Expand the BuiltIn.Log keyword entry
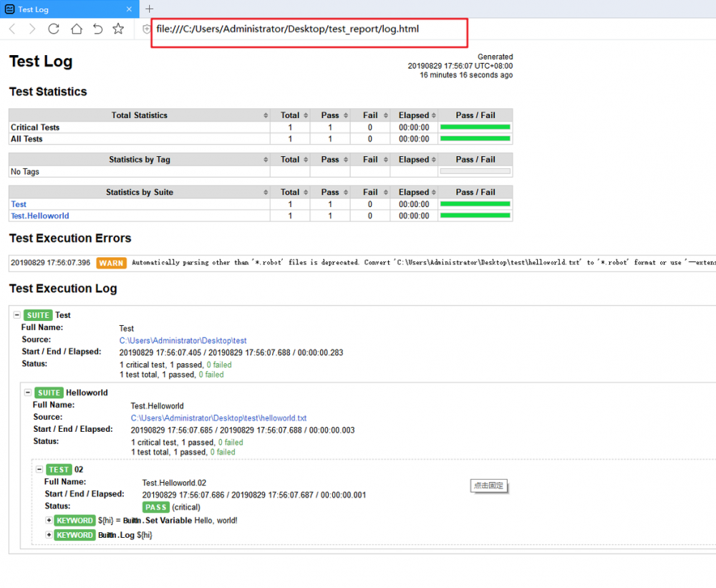716x588 pixels. click(x=49, y=535)
